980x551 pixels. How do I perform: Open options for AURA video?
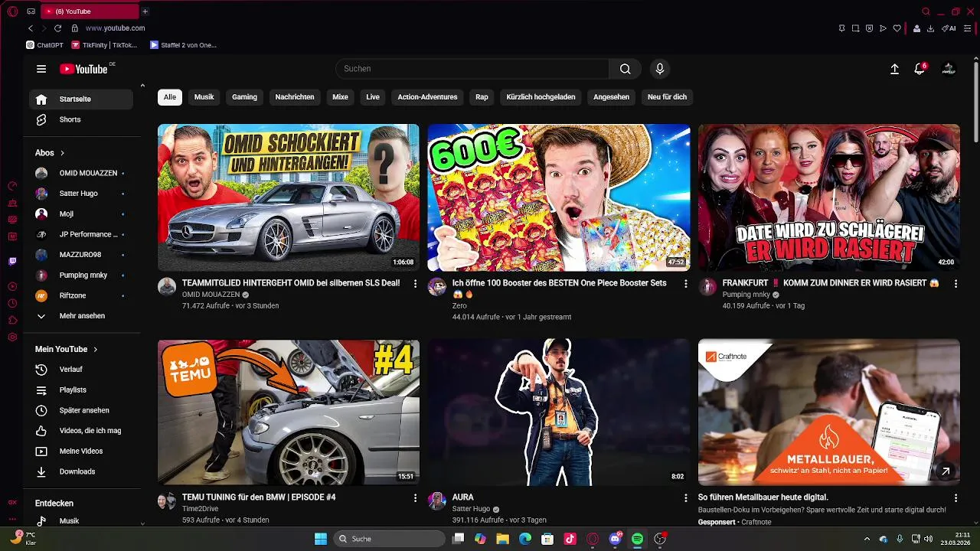click(685, 498)
